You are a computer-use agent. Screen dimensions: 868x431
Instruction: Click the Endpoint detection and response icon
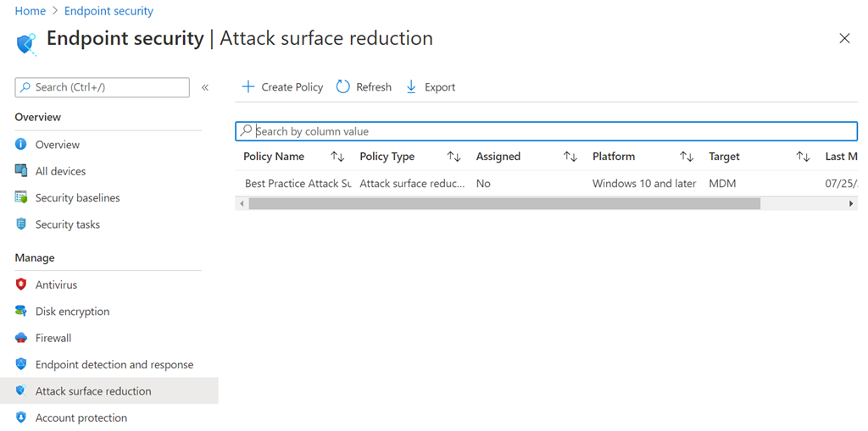(21, 364)
